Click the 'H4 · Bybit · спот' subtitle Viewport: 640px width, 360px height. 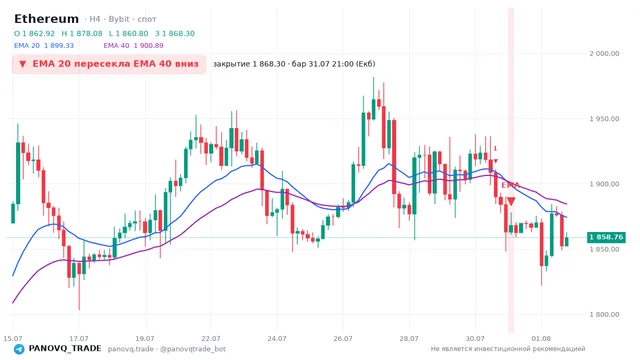point(122,19)
